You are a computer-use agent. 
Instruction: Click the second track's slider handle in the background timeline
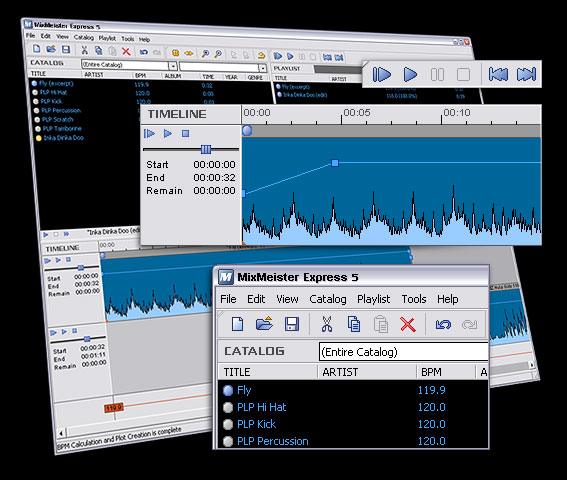pyautogui.click(x=87, y=339)
